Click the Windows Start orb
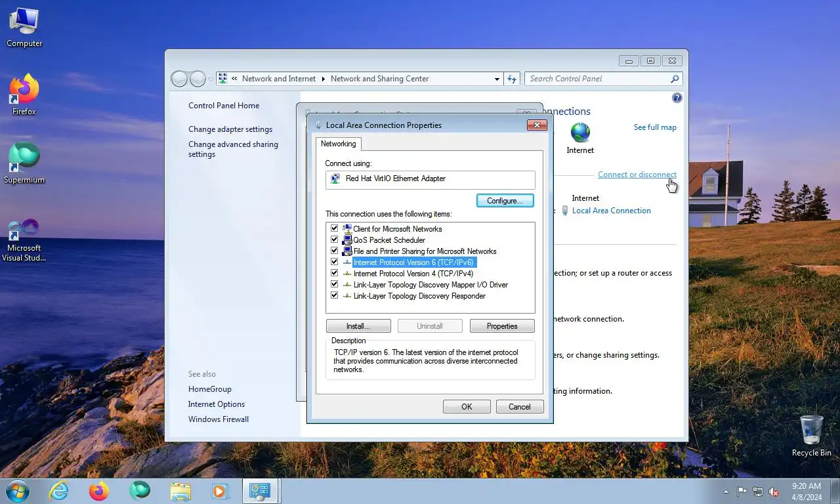The width and height of the screenshot is (840, 504). tap(17, 491)
